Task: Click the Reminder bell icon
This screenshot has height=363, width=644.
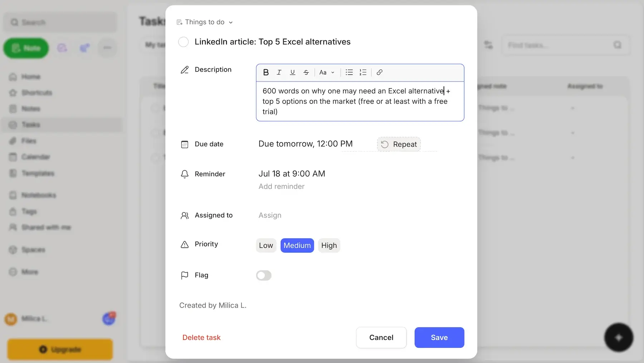Action: [x=185, y=174]
